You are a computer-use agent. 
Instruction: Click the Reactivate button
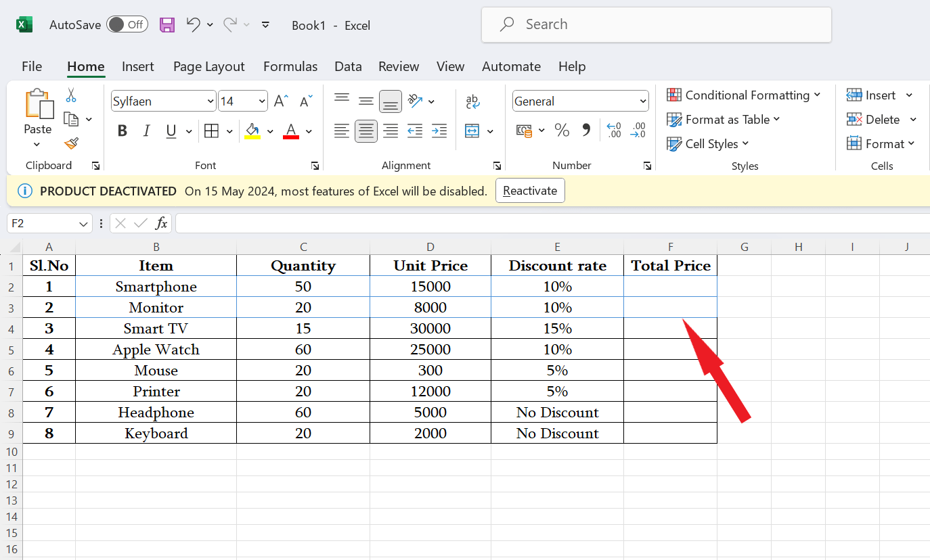530,190
